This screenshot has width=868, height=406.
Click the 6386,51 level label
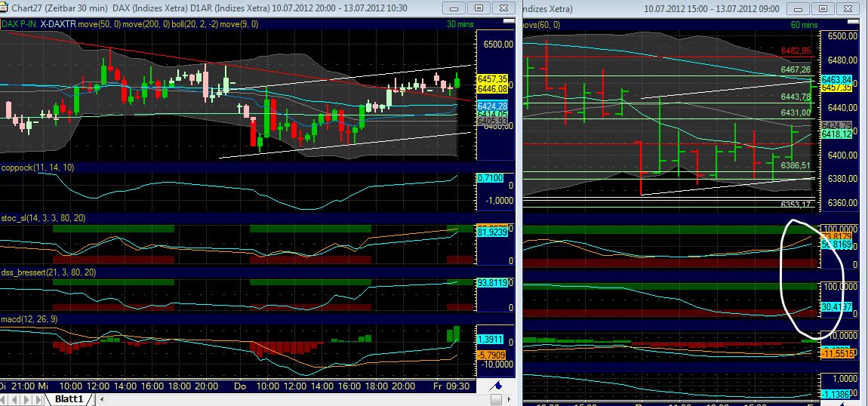click(796, 165)
